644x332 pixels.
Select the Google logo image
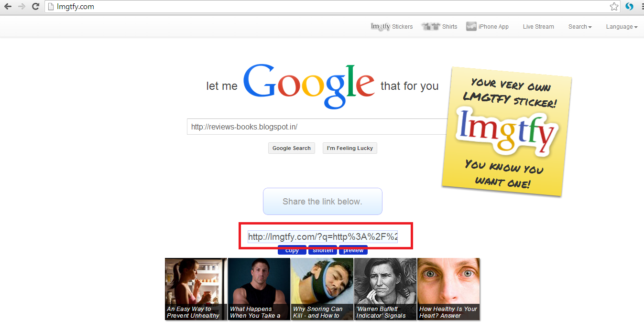coord(309,86)
